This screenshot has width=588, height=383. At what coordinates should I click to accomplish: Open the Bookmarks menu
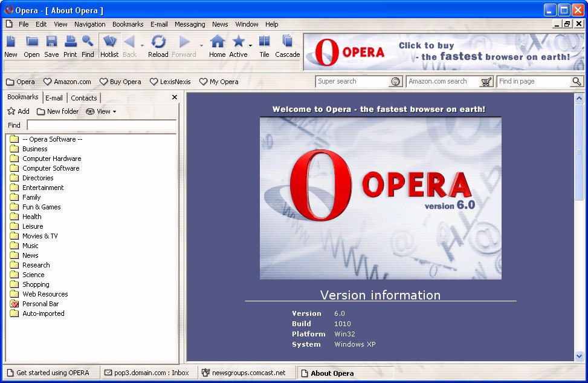coord(128,24)
